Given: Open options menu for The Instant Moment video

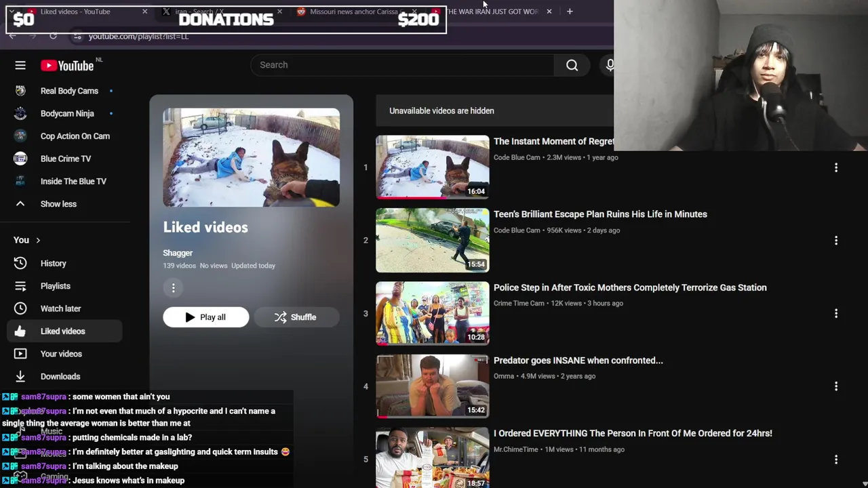Looking at the screenshot, I should tap(836, 167).
